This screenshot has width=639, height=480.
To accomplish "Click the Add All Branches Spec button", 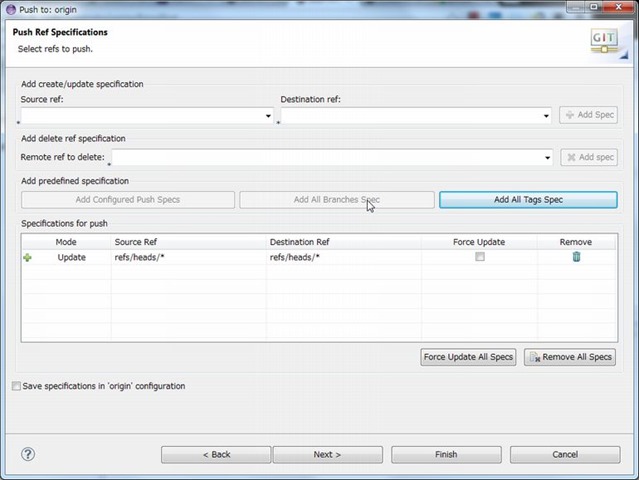I will tap(336, 200).
